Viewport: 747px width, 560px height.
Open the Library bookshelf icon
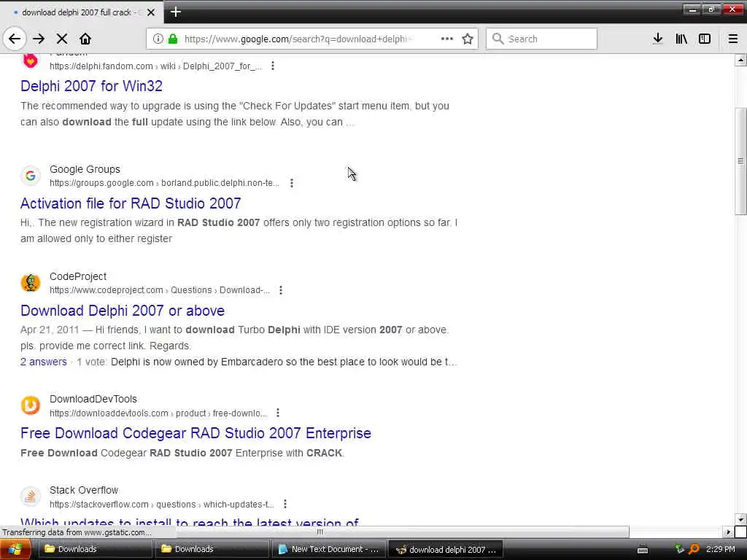pyautogui.click(x=681, y=39)
